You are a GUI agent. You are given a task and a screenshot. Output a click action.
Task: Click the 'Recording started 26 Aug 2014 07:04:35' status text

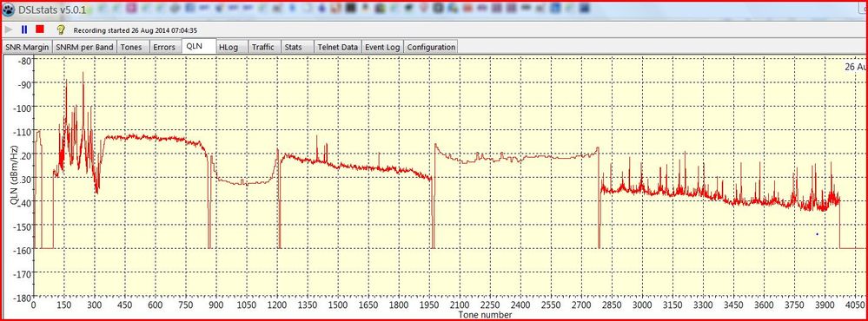coord(136,30)
